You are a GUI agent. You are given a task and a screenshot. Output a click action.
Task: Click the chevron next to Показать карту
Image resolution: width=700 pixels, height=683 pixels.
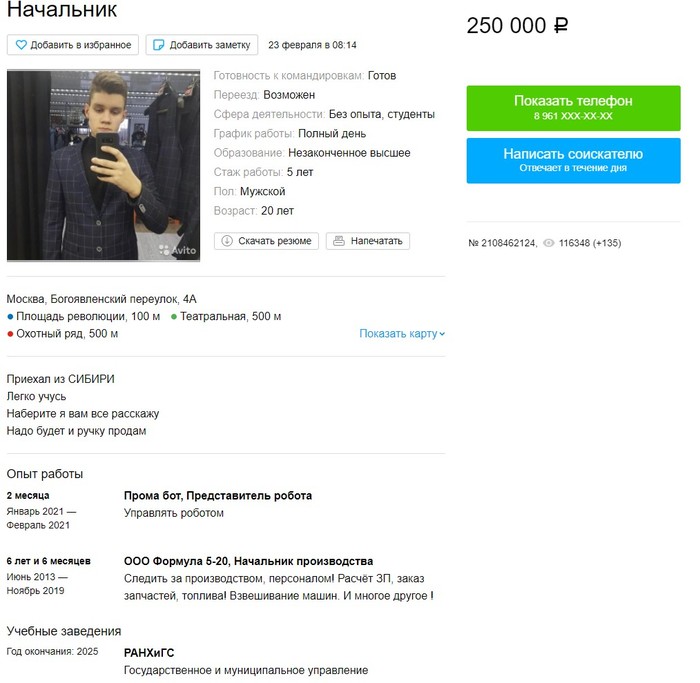(x=442, y=334)
